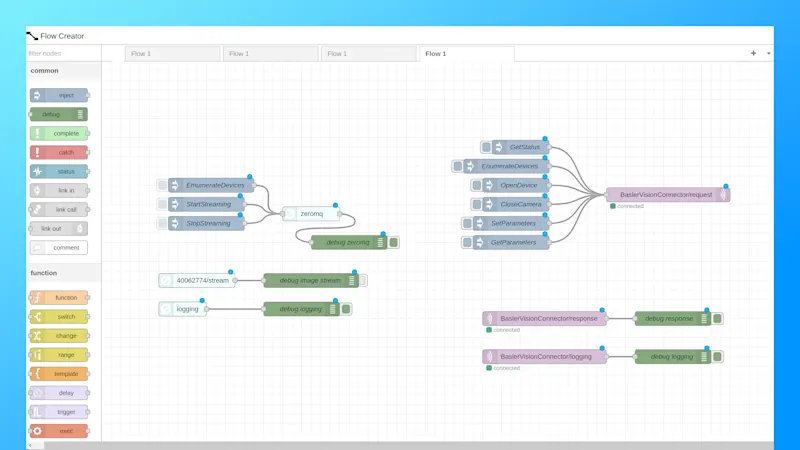Disable the debug image stream node button
This screenshot has height=450, width=800.
coord(362,281)
